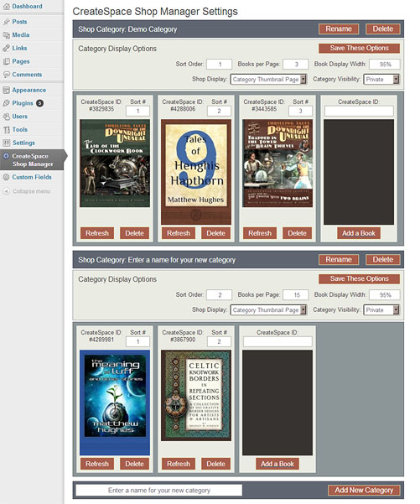Click the Appearance icon

[6, 90]
